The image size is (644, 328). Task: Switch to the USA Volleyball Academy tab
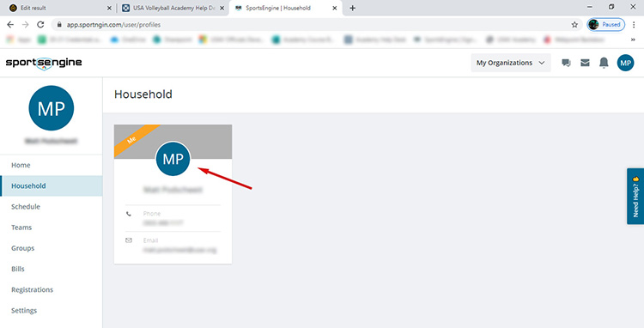click(x=173, y=8)
